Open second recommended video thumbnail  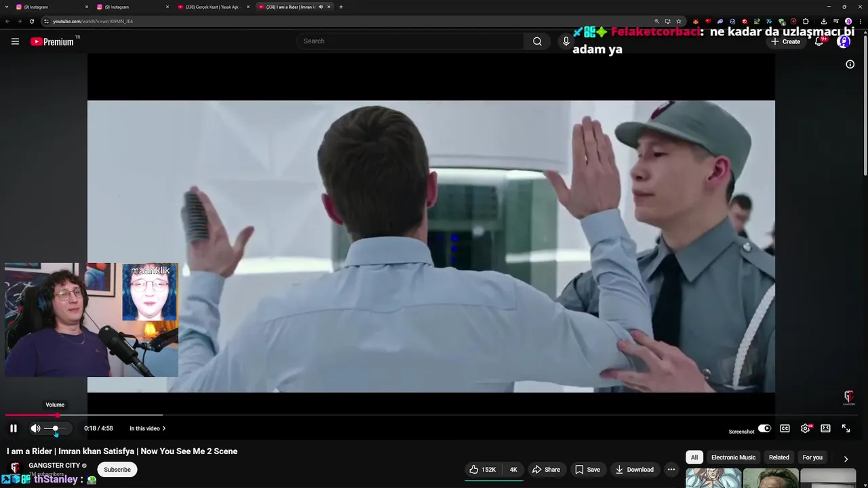(x=770, y=478)
